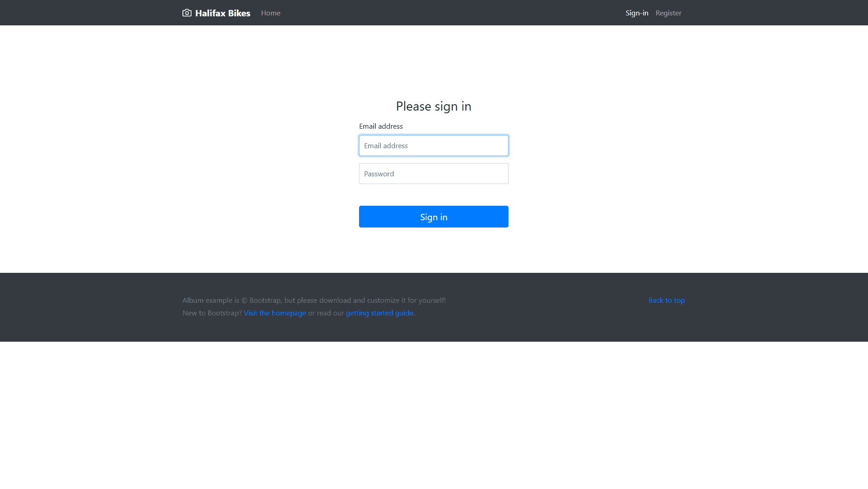The image size is (868, 489).
Task: Follow the "Visit the homepage" footer link
Action: [275, 313]
